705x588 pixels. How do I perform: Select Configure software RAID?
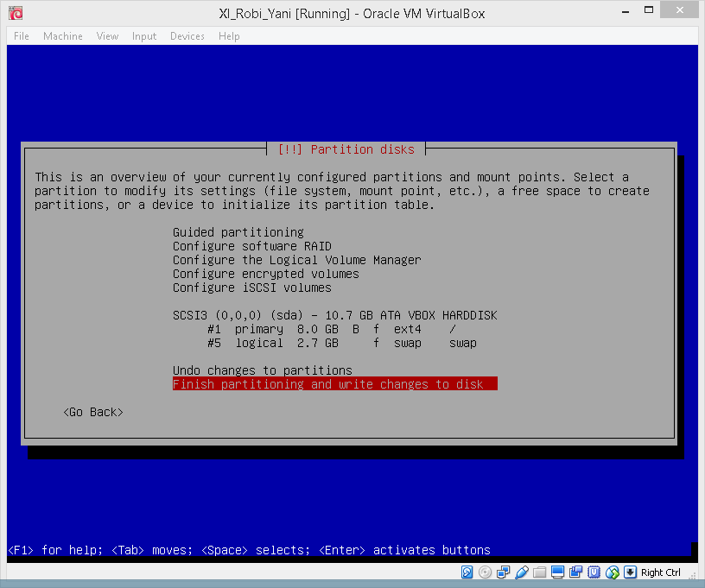click(252, 246)
